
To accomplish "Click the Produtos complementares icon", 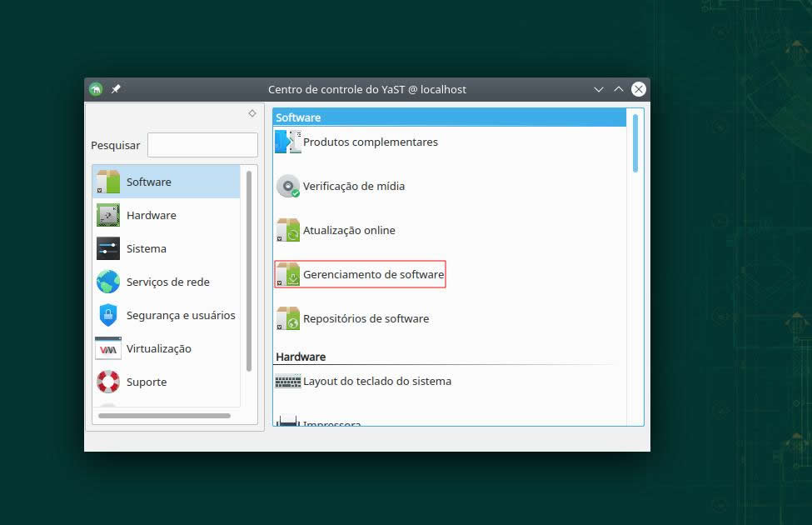I will click(x=288, y=142).
